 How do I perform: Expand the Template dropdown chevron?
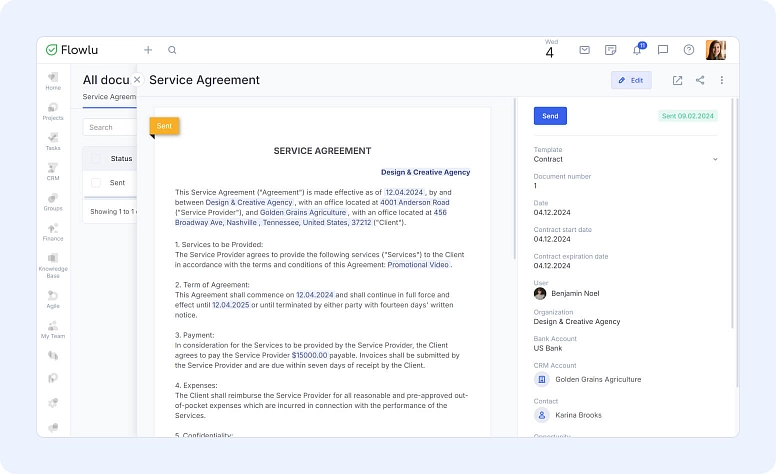click(x=715, y=159)
